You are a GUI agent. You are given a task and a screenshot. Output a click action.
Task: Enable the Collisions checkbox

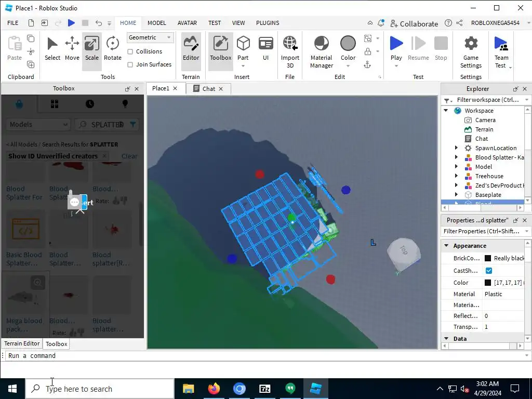click(130, 51)
